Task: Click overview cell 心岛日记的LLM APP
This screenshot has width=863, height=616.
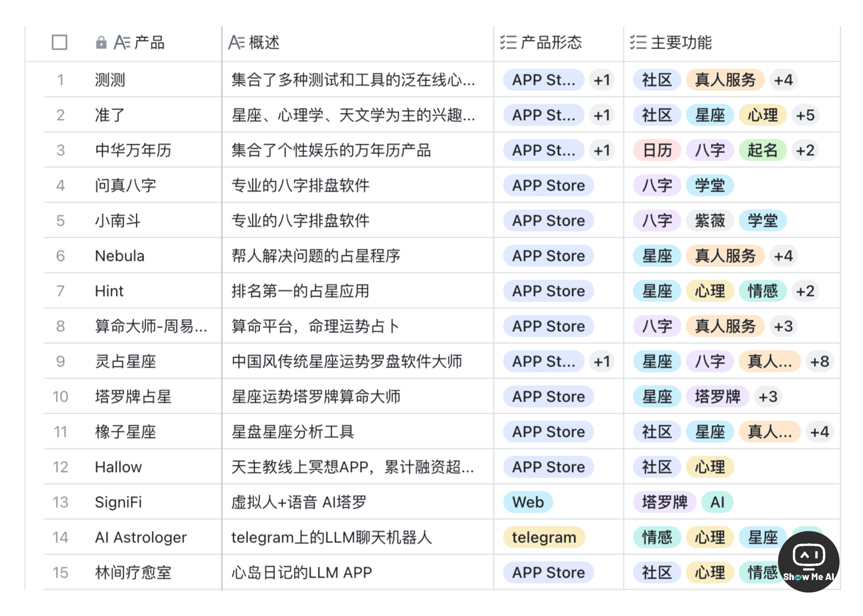Action: (302, 573)
